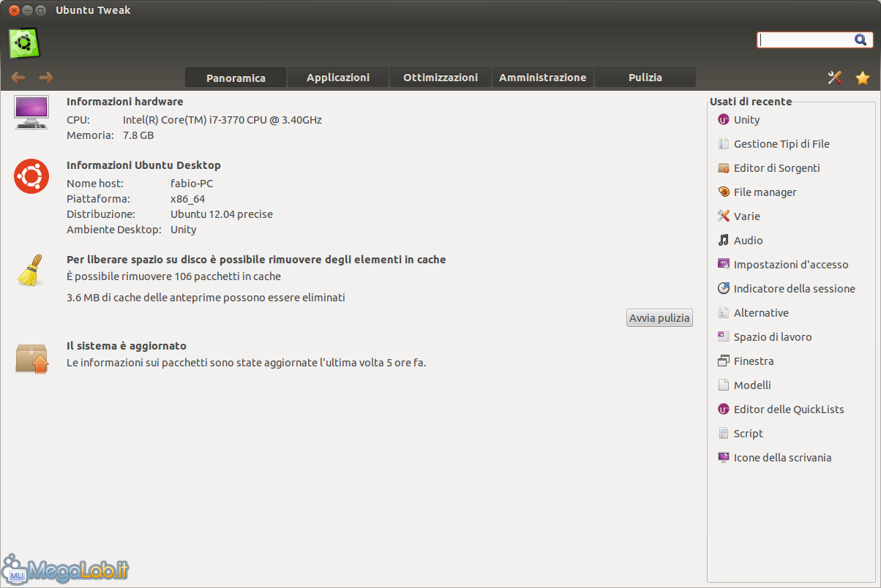The width and height of the screenshot is (881, 588).
Task: Minimize the Ubuntu Tweak window
Action: [x=28, y=10]
